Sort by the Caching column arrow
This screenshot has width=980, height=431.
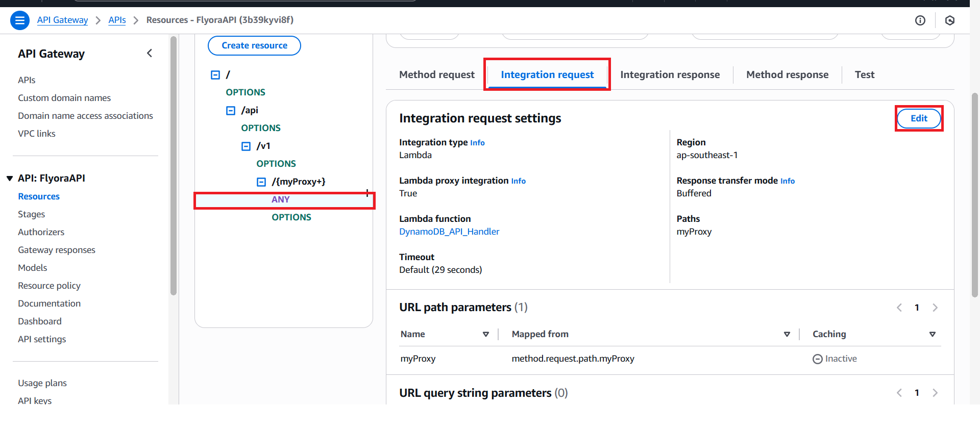[x=932, y=335]
